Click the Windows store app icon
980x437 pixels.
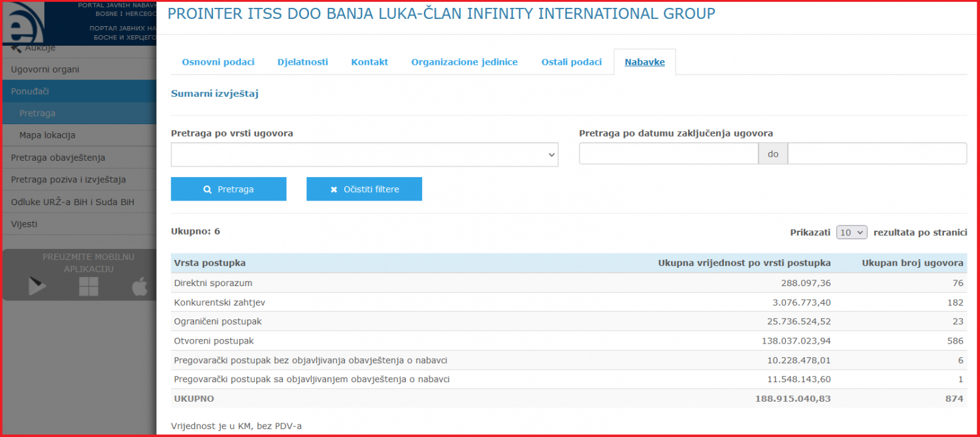(88, 286)
